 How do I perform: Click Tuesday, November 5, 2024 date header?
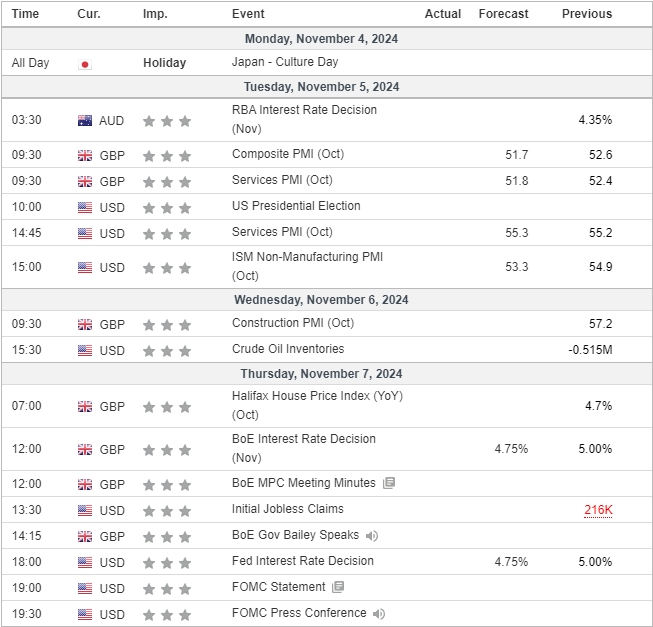tap(321, 87)
